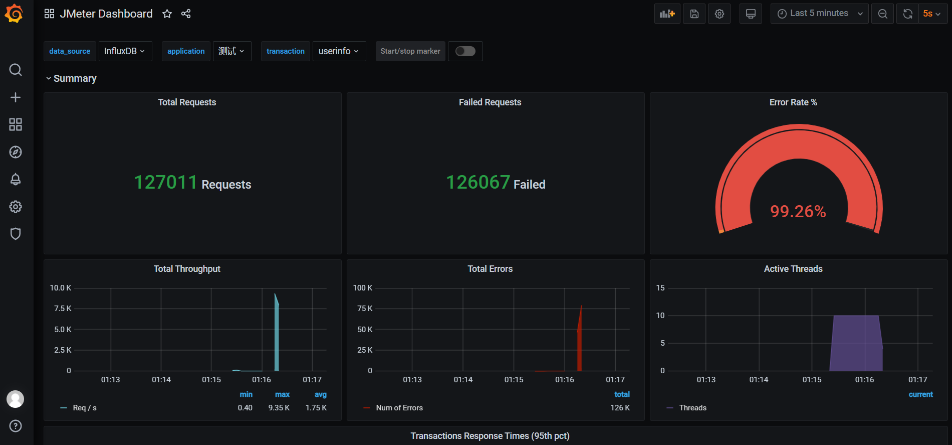Open the user profile avatar
The width and height of the screenshot is (952, 445).
point(15,399)
